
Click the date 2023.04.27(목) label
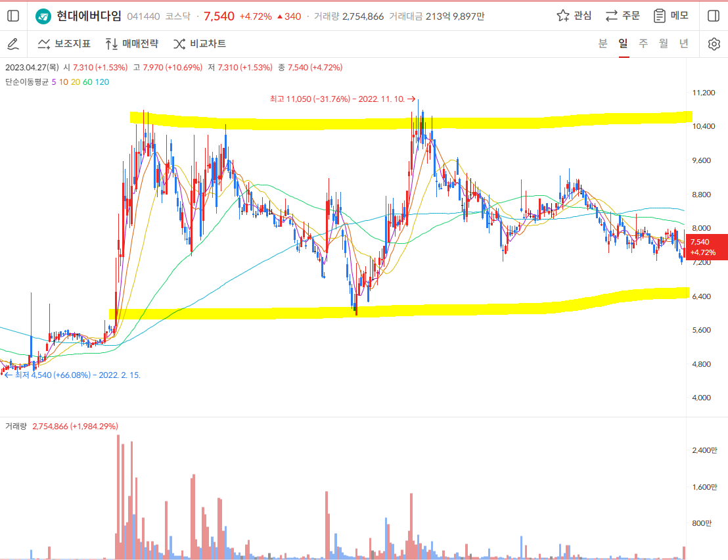tap(32, 68)
